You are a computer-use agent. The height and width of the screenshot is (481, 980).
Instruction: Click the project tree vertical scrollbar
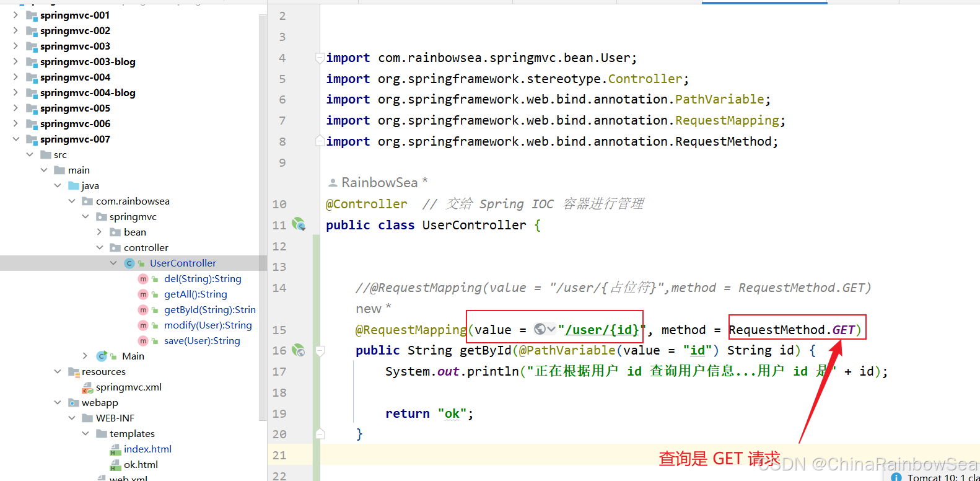pyautogui.click(x=262, y=217)
